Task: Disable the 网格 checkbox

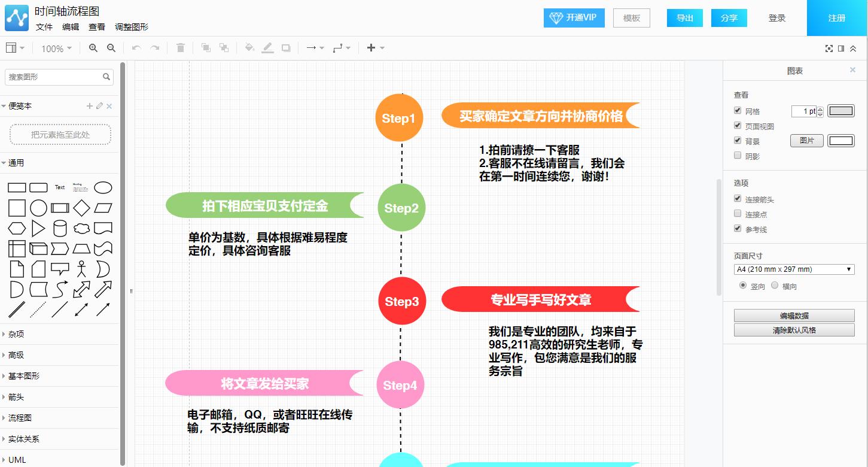Action: pyautogui.click(x=738, y=110)
